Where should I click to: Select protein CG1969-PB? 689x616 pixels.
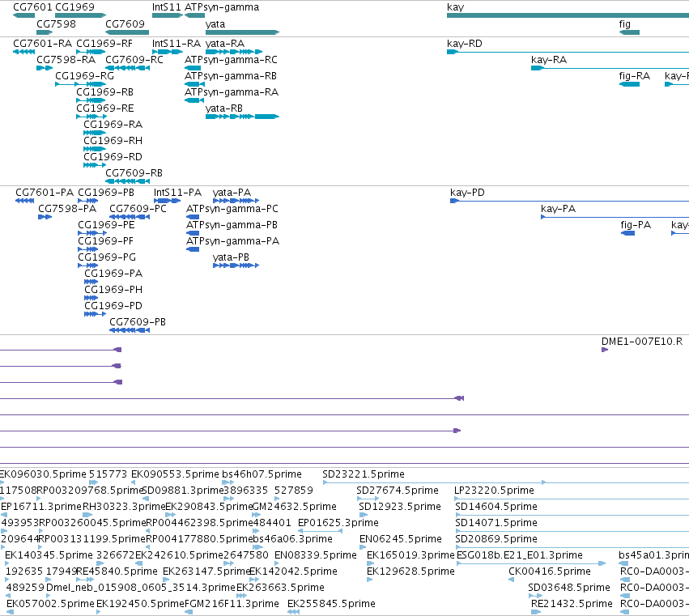[x=106, y=193]
